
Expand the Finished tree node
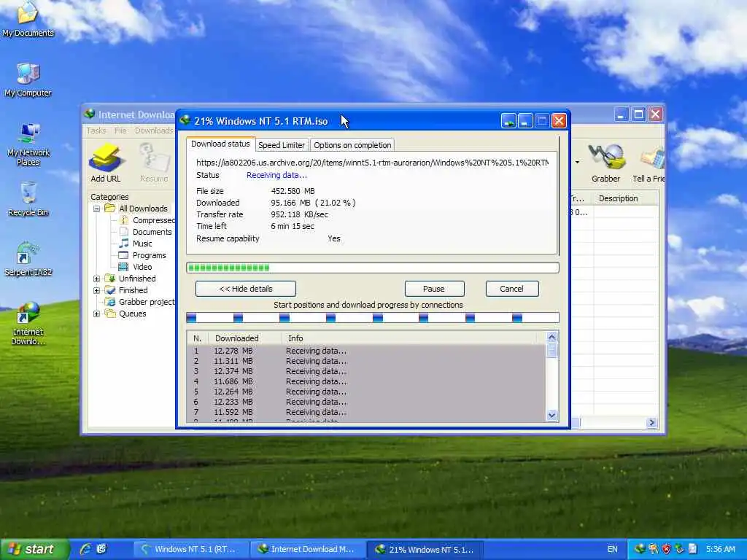coord(97,290)
